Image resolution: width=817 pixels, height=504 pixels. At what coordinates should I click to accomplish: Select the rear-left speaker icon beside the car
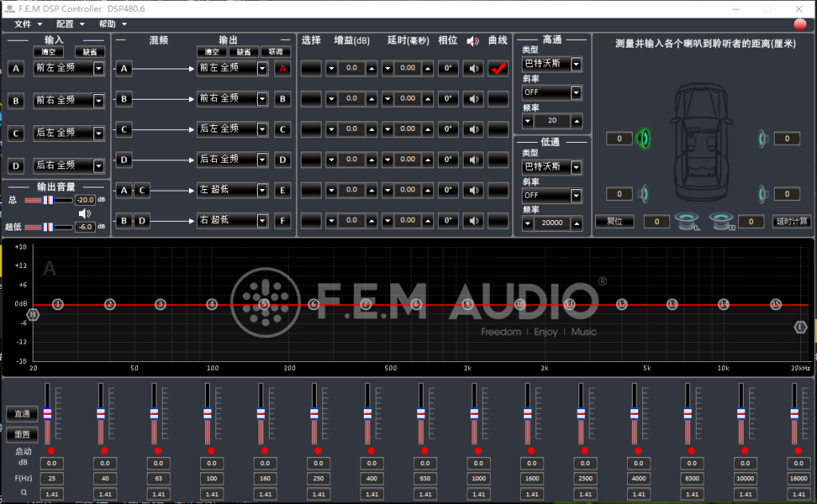644,195
